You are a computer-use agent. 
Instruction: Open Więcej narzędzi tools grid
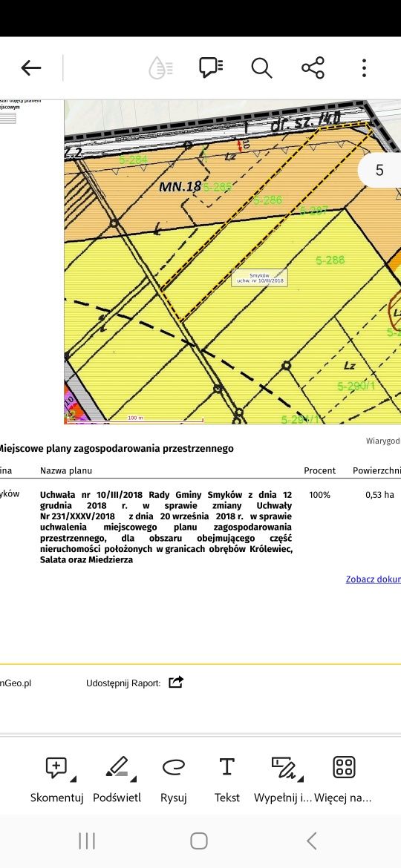point(343,780)
